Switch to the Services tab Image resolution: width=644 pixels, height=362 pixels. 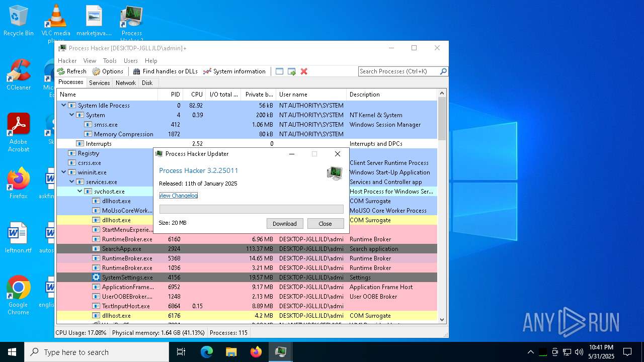click(x=100, y=83)
